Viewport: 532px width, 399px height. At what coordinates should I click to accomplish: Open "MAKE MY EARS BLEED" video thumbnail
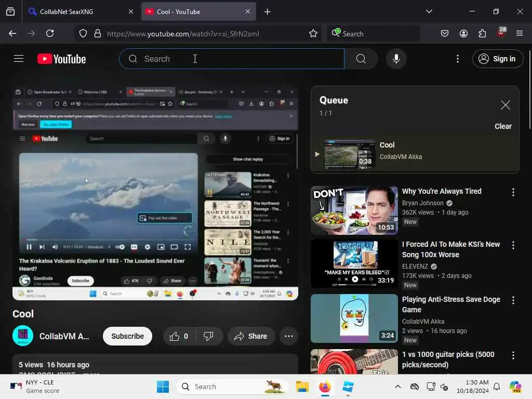click(354, 263)
